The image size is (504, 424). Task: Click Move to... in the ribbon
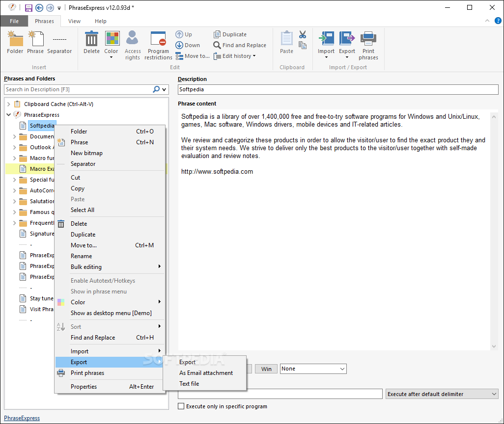(193, 56)
